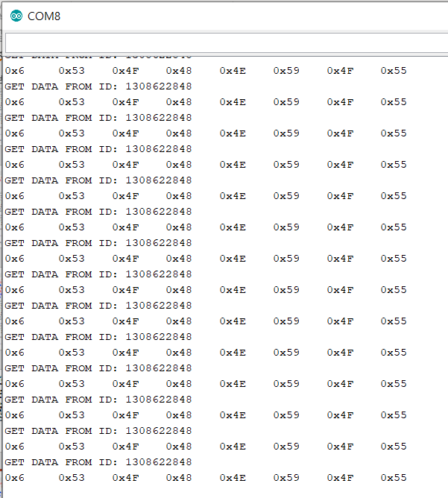Click the 0x55 value in the last output line
Screen dimensions: 448x498
pos(394,478)
